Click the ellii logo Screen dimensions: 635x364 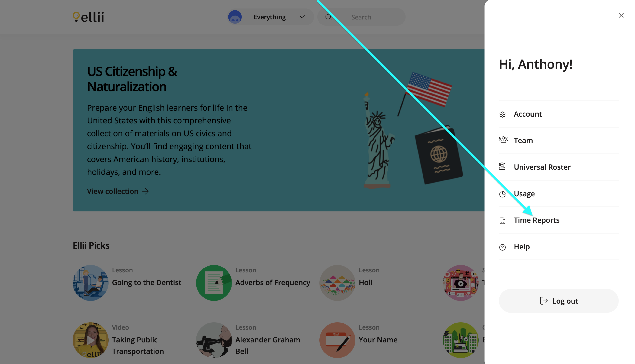coord(88,17)
